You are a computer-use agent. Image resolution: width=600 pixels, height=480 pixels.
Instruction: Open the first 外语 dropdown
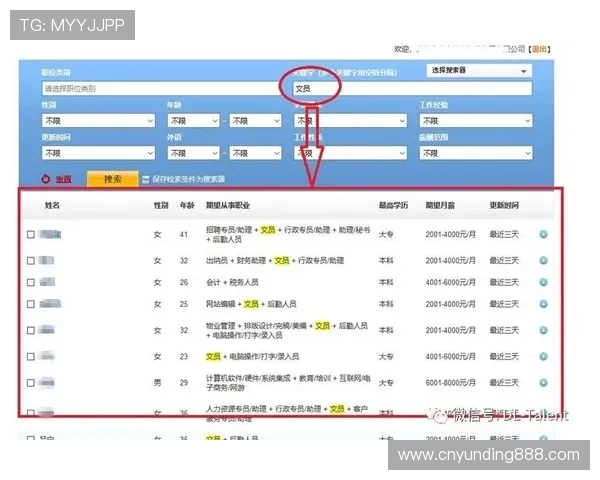click(194, 153)
